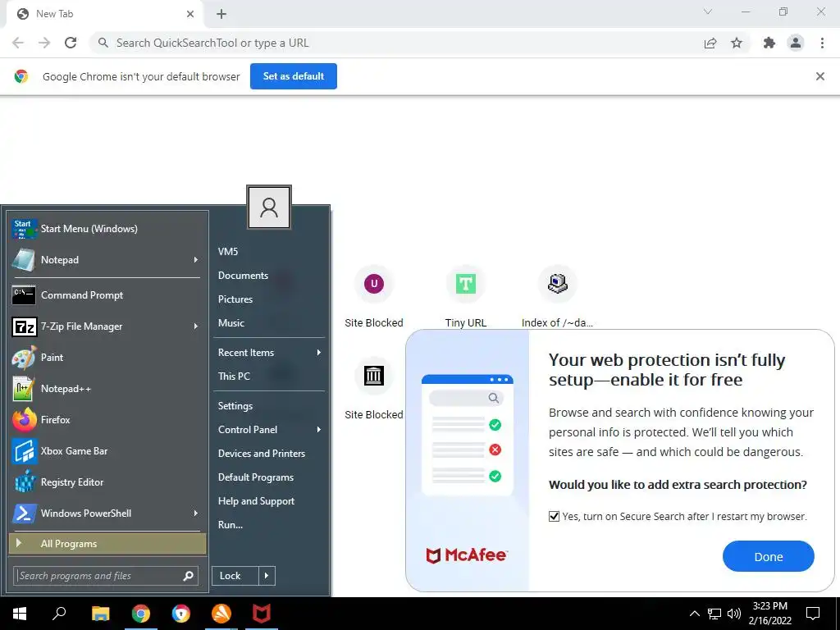The height and width of the screenshot is (630, 840).
Task: Click the Windows Start button
Action: click(20, 614)
